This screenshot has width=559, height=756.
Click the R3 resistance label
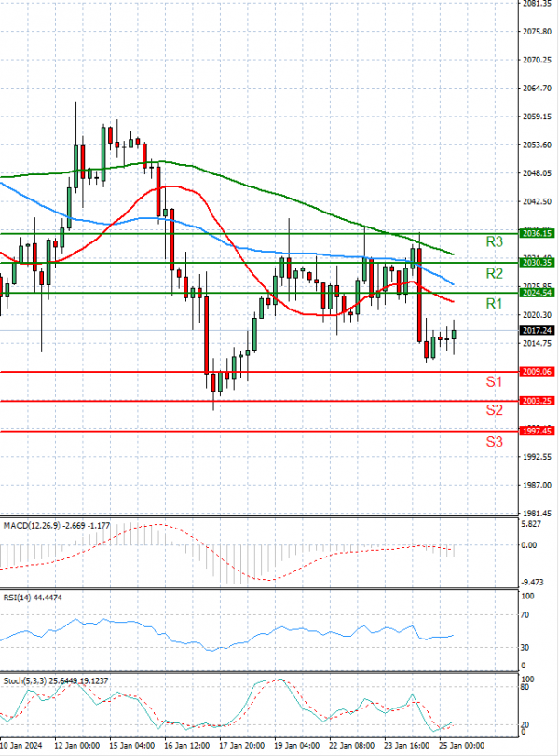pyautogui.click(x=495, y=242)
